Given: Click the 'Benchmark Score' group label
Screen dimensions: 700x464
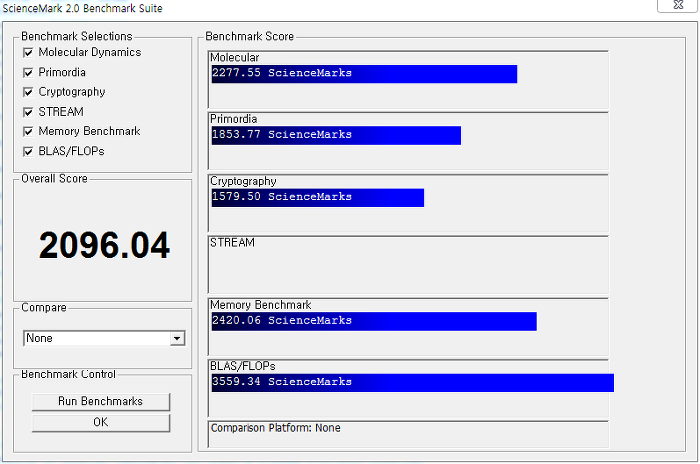Looking at the screenshot, I should coord(250,36).
